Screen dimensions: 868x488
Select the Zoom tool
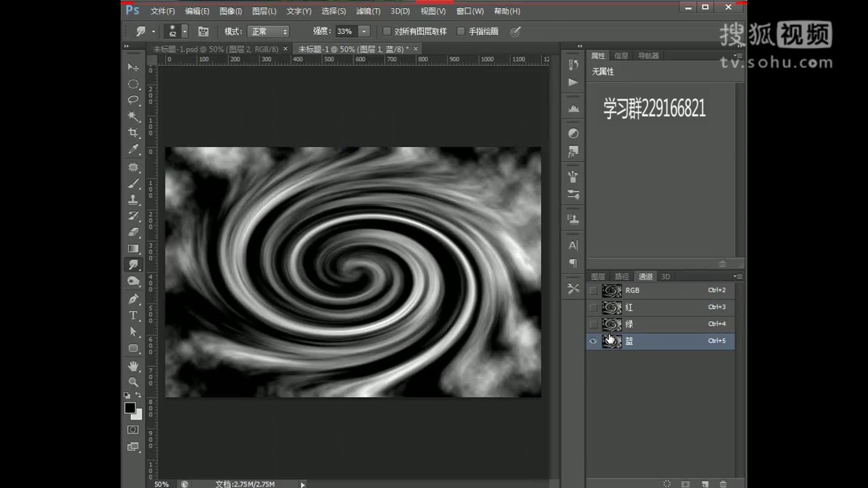[x=133, y=382]
